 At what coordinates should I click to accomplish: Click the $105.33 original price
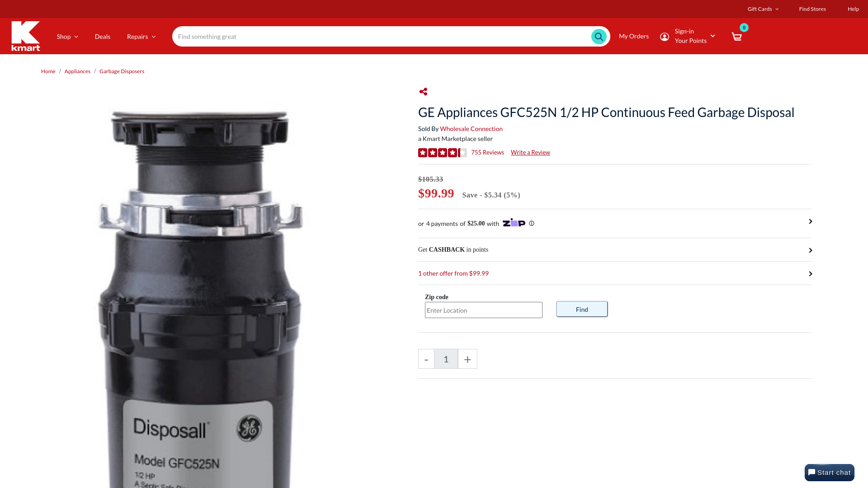430,179
